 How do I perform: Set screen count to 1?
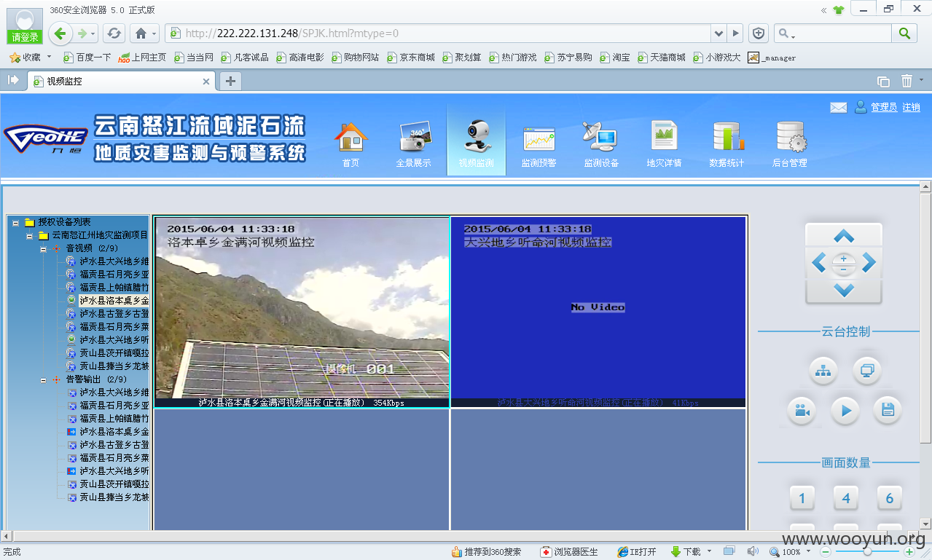click(x=802, y=499)
